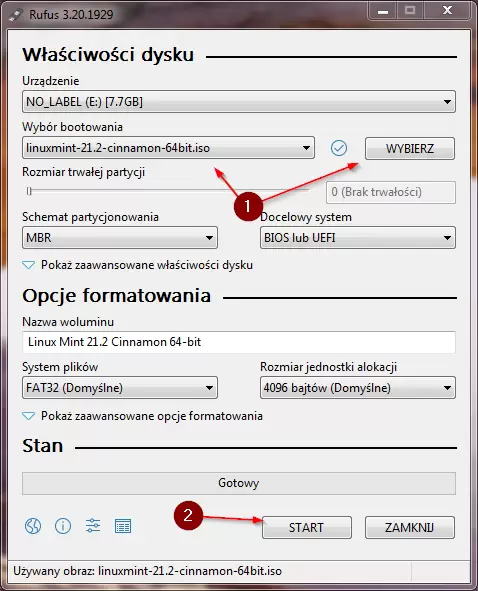The width and height of the screenshot is (478, 591).
Task: Open the About info icon
Action: [x=63, y=526]
